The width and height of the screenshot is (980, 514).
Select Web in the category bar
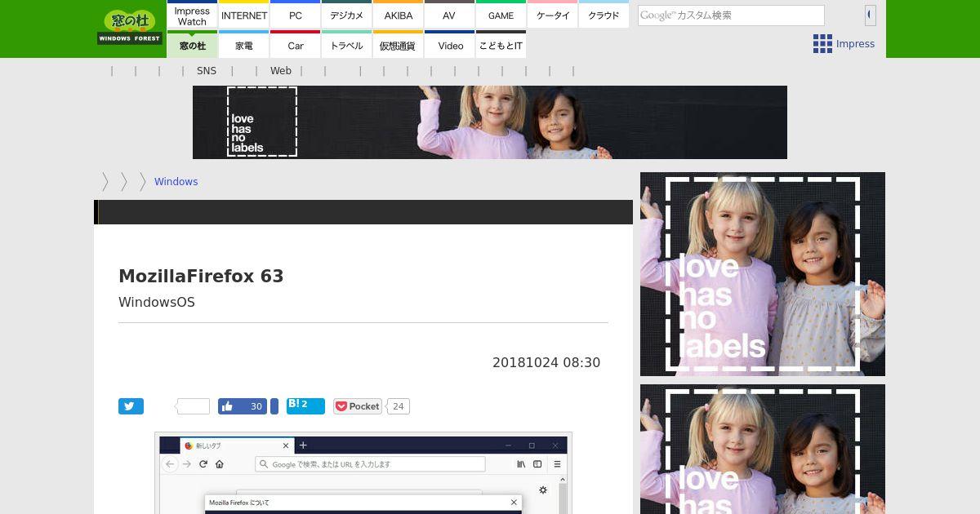coord(281,71)
